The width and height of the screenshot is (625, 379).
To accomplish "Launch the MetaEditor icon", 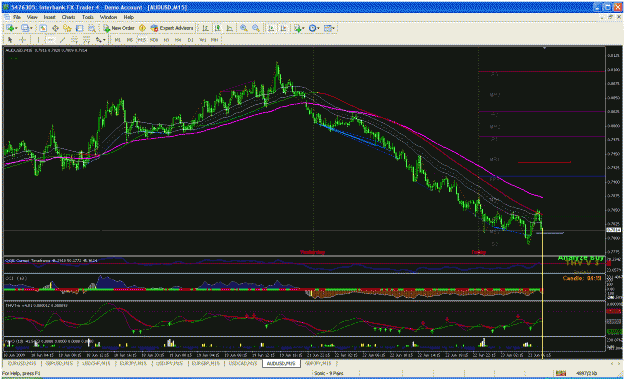I will coord(142,28).
